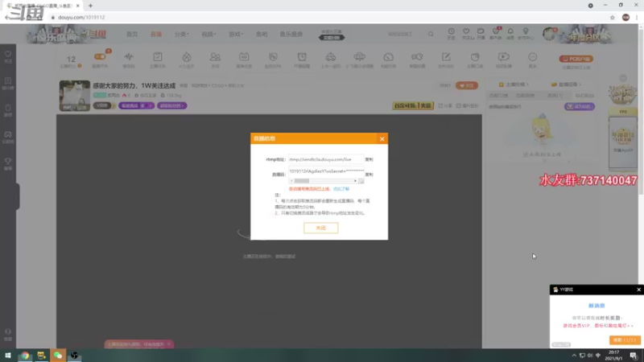Expand the 直播回看 section
The width and height of the screenshot is (644, 362).
566,84
